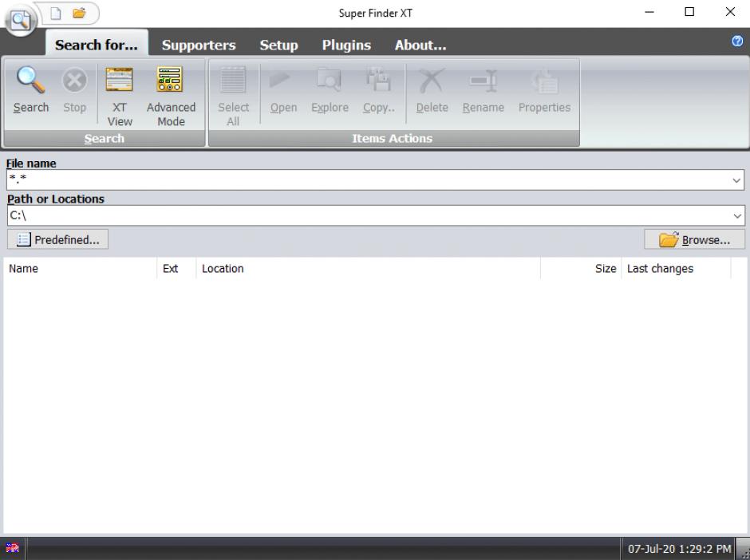Click the Explore item action
The width and height of the screenshot is (750, 560).
pos(330,90)
